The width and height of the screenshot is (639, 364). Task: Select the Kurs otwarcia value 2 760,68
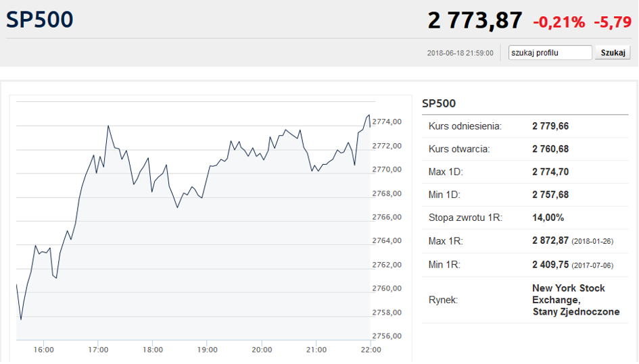(x=550, y=149)
